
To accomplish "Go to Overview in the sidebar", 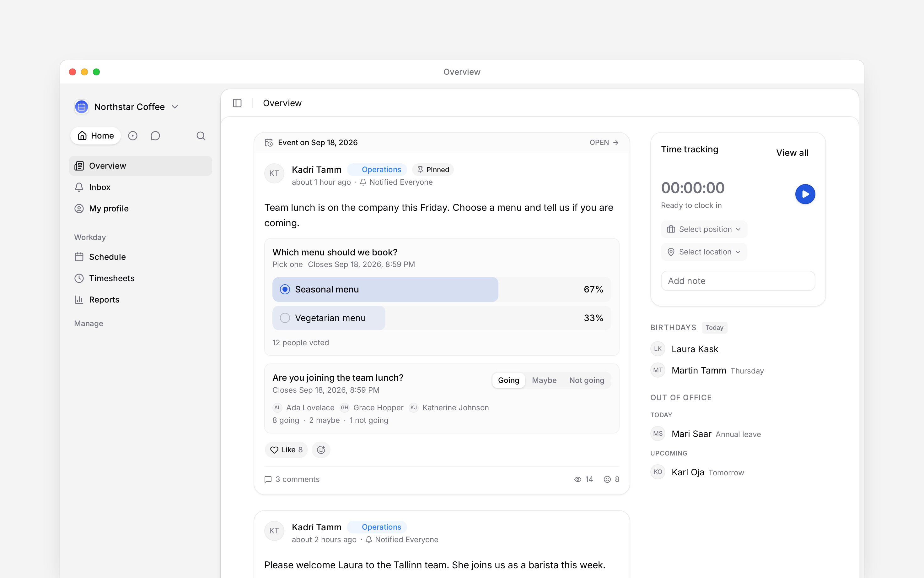I will (141, 166).
